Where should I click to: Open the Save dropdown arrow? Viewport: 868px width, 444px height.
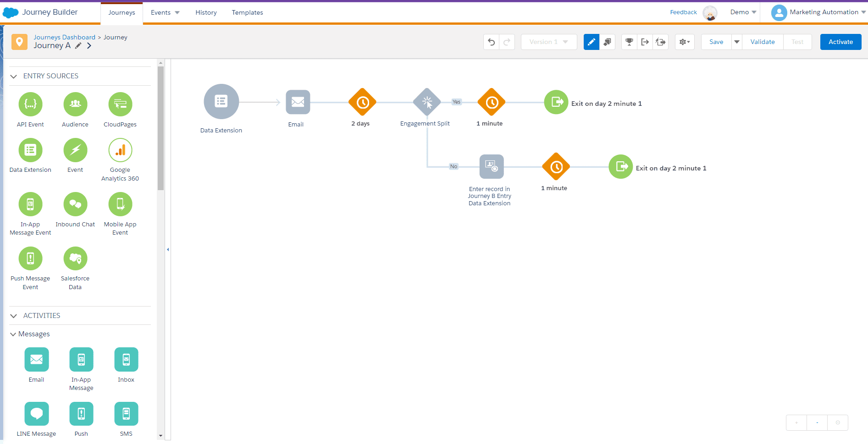(x=736, y=42)
